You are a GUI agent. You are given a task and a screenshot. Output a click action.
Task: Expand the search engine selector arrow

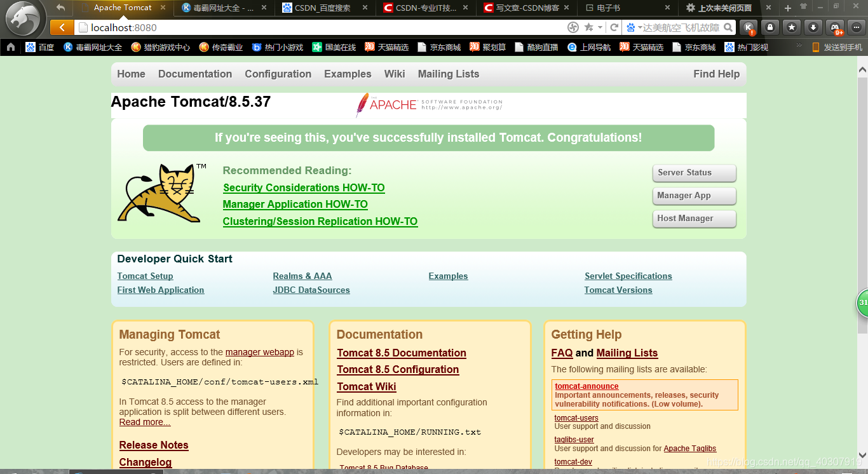[640, 27]
